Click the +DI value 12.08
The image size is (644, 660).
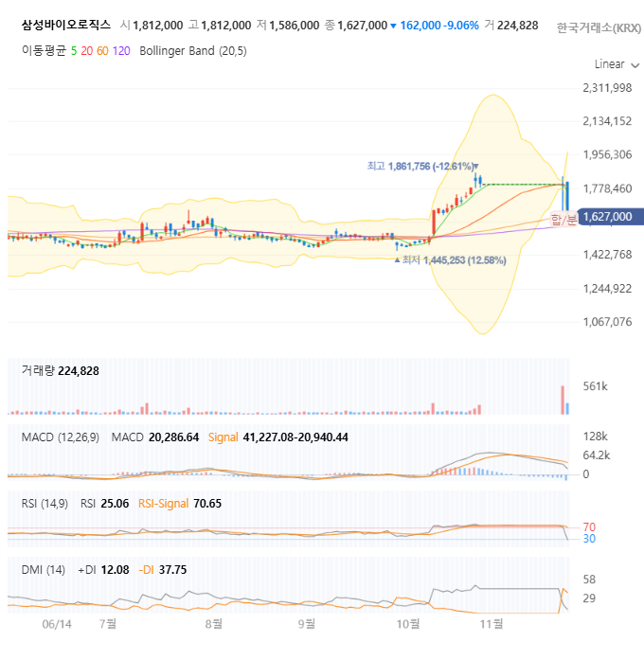pos(115,570)
